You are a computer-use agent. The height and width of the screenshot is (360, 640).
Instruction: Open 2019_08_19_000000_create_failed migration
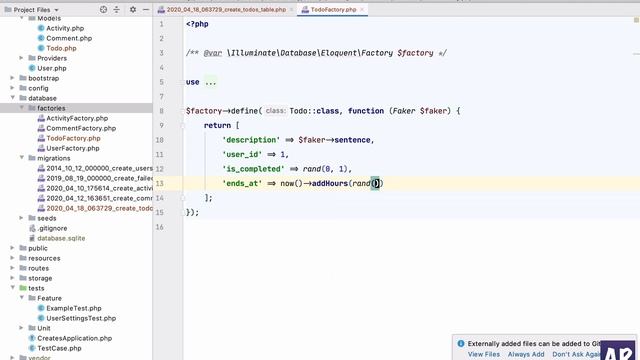pos(99,178)
